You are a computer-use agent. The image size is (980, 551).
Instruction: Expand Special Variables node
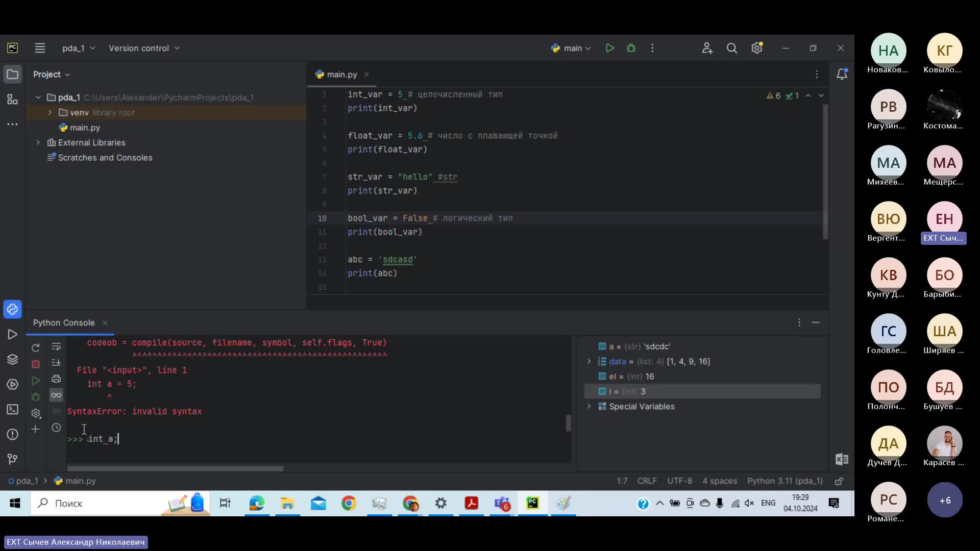[x=589, y=407]
